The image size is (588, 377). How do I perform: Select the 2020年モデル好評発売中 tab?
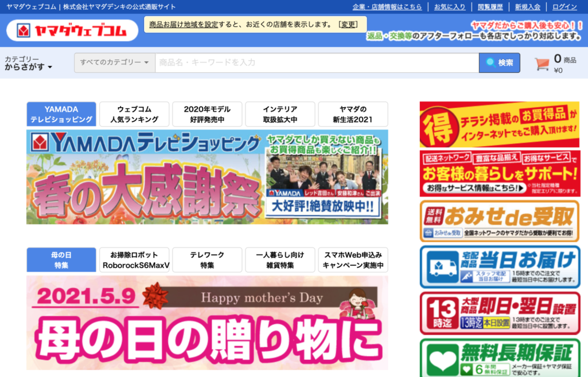tap(207, 114)
